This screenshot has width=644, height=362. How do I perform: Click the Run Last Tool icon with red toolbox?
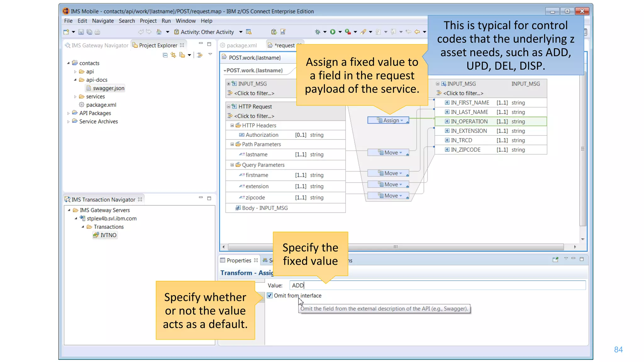pyautogui.click(x=348, y=32)
